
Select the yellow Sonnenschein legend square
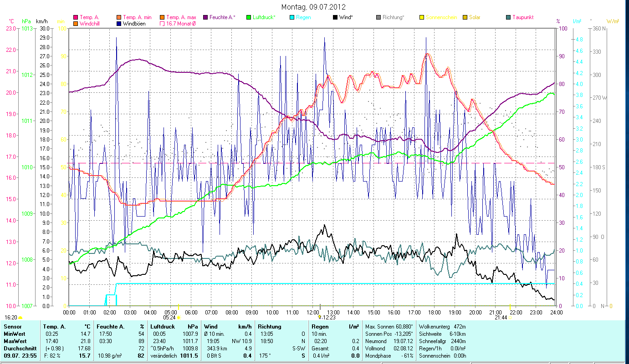422,17
